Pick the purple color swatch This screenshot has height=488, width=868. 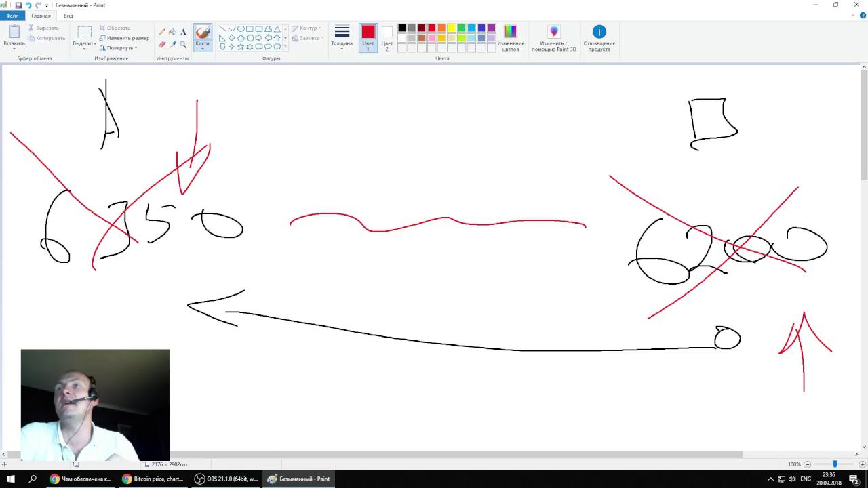[491, 28]
